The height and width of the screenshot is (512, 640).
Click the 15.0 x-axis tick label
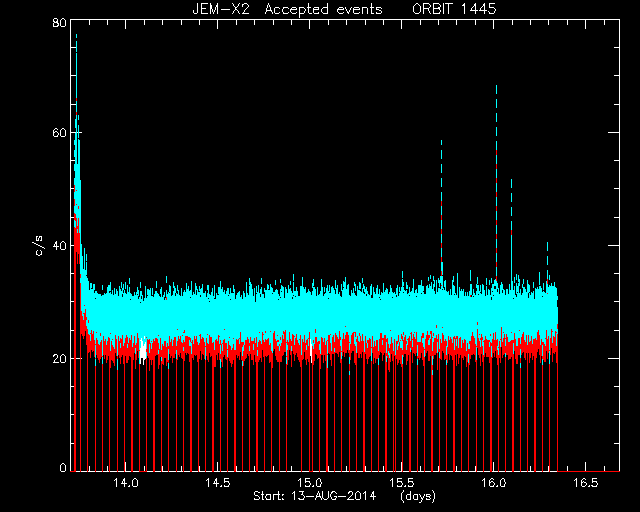point(310,483)
